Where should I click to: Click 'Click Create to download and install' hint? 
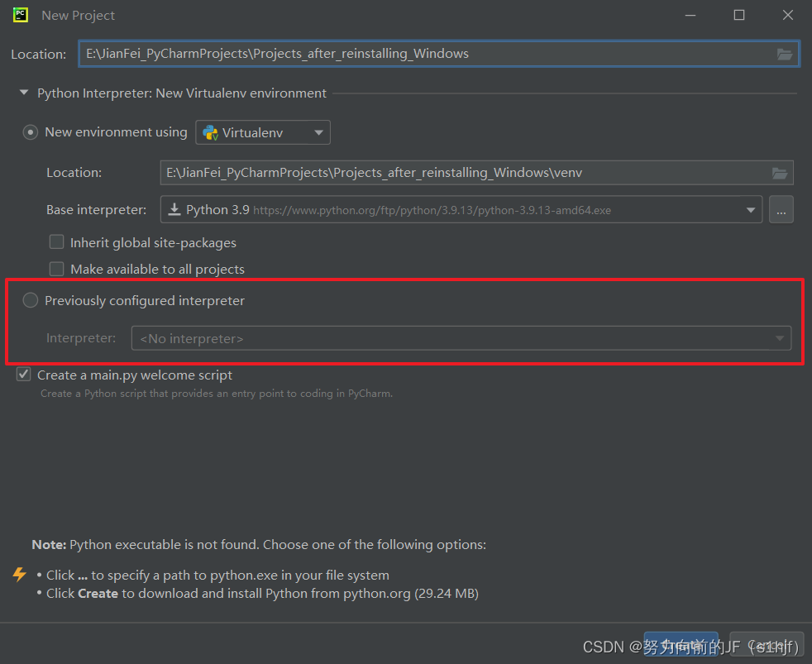[x=262, y=594]
